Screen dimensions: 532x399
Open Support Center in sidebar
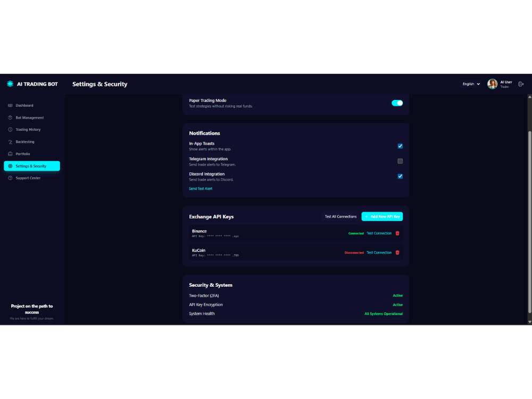(x=32, y=178)
